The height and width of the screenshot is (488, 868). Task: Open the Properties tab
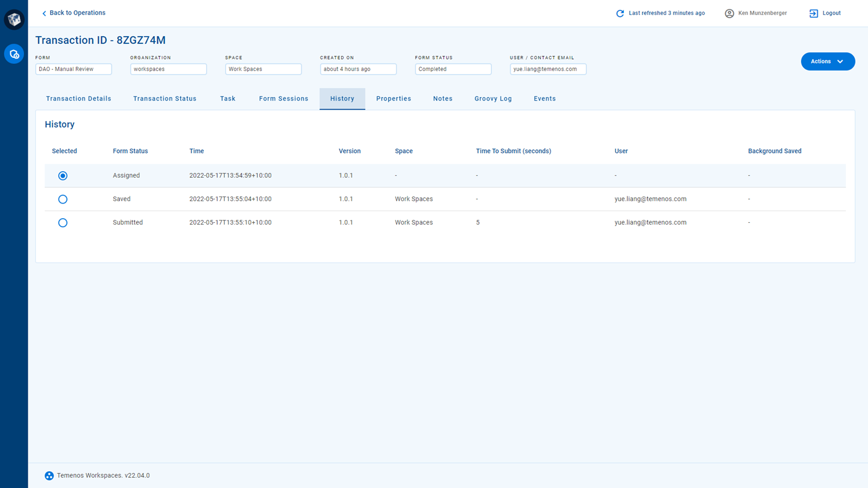[x=394, y=99]
